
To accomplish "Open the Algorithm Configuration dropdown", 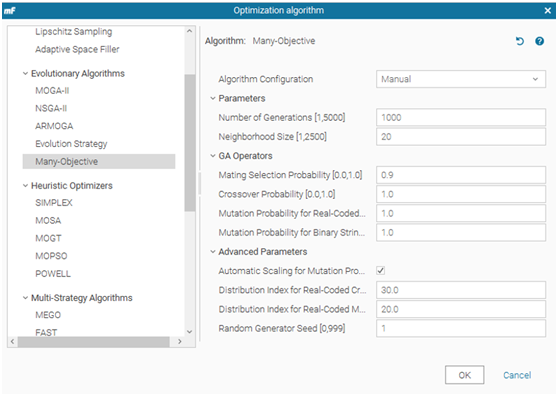I will pos(461,79).
